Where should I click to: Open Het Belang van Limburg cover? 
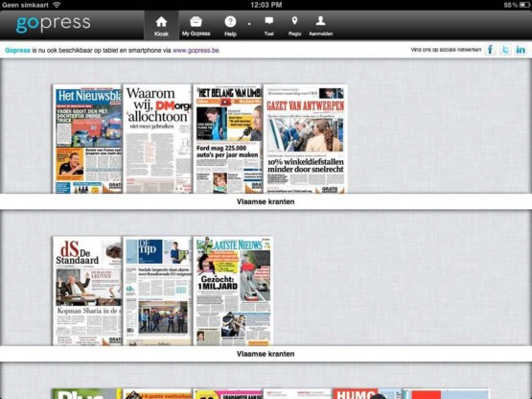[228, 139]
